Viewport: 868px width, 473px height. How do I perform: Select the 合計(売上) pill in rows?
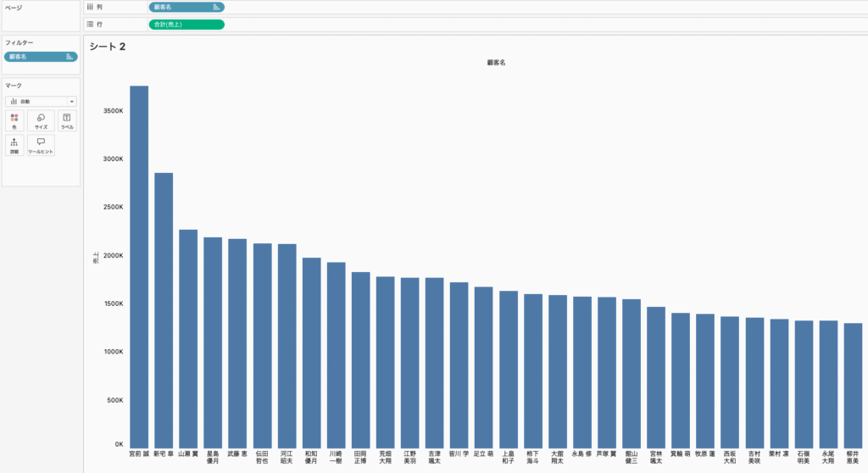pyautogui.click(x=186, y=25)
